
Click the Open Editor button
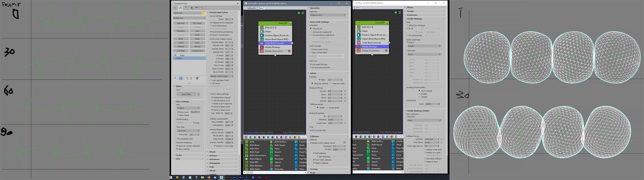pos(186,94)
